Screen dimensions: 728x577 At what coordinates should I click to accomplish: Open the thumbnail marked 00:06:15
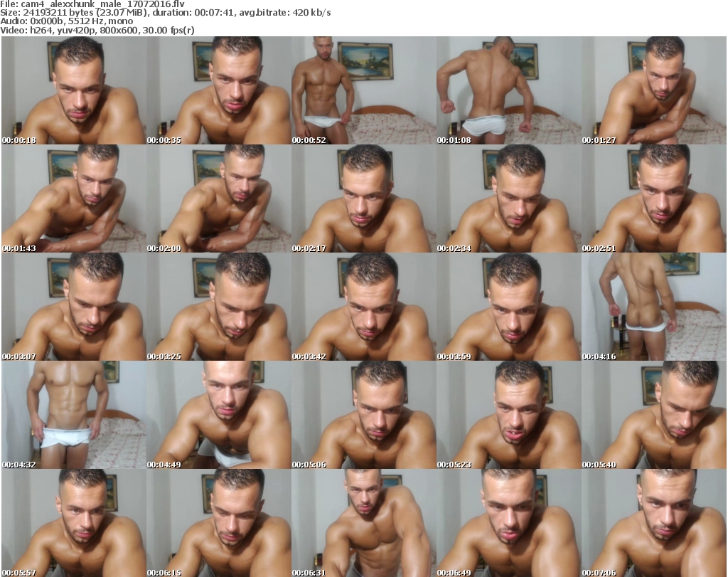pyautogui.click(x=219, y=523)
